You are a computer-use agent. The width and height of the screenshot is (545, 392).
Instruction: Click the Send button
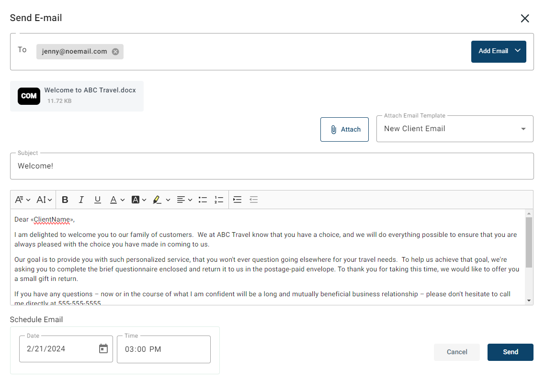tap(510, 352)
